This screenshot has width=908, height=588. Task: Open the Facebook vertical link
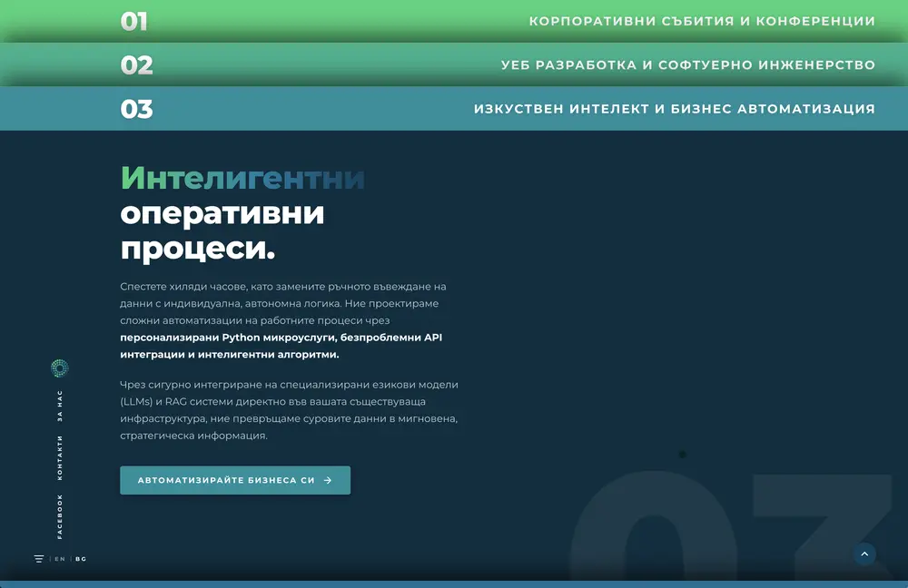(x=60, y=517)
